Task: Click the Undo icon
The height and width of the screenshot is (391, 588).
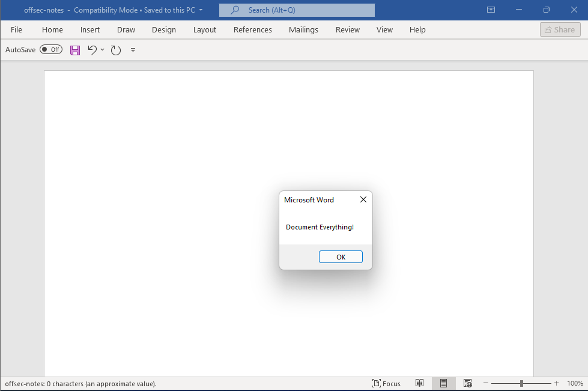Action: [91, 50]
